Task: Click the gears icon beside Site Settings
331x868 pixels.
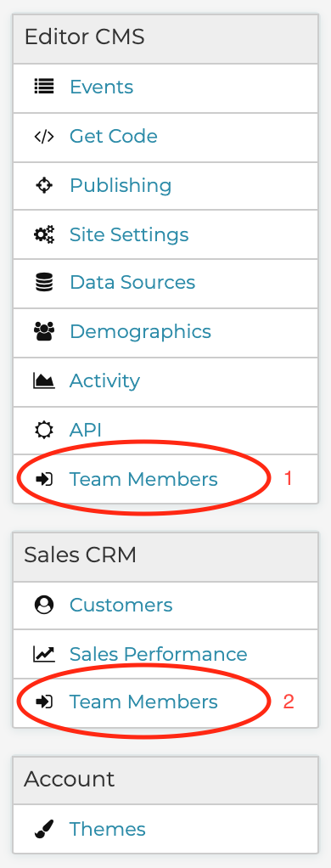Action: [x=44, y=234]
